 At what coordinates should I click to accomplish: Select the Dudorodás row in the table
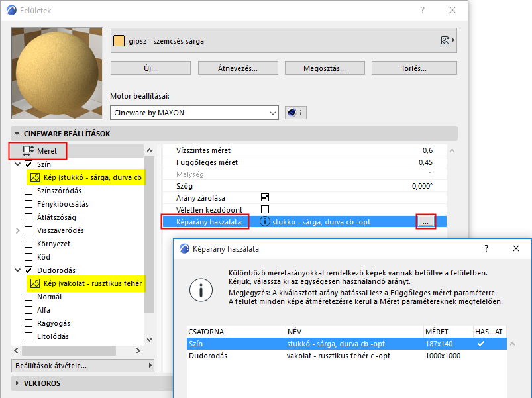tap(346, 356)
